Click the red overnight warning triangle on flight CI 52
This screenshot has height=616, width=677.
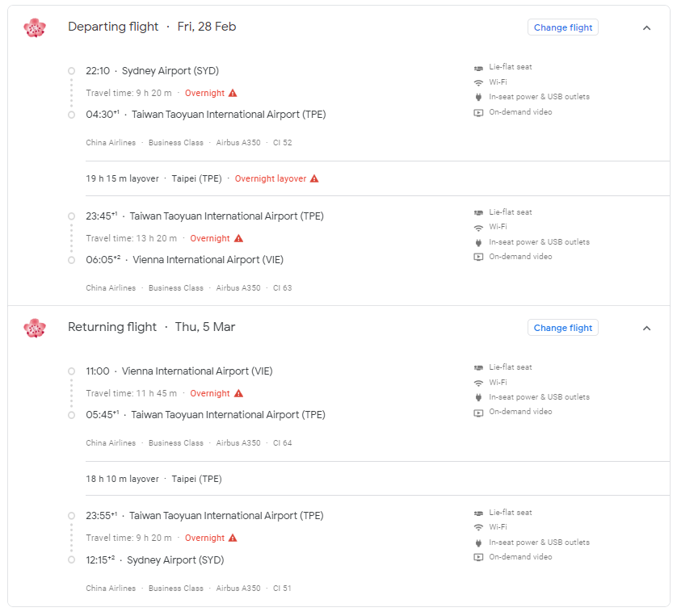pos(233,93)
